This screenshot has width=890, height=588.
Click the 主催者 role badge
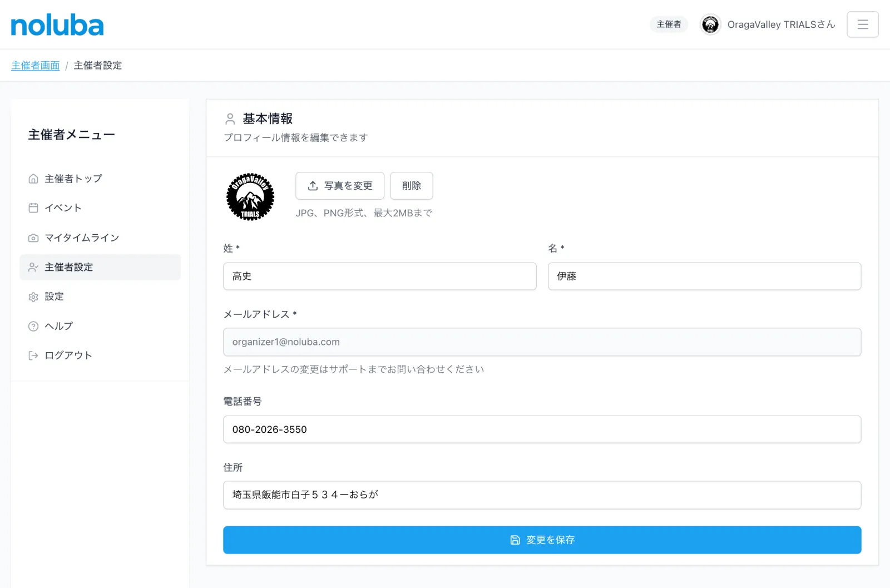click(669, 24)
